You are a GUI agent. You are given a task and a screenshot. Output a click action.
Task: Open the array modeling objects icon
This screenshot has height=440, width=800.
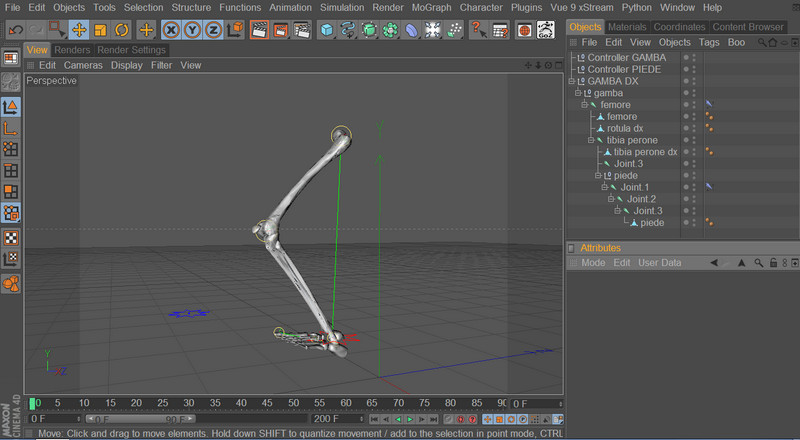[x=390, y=30]
